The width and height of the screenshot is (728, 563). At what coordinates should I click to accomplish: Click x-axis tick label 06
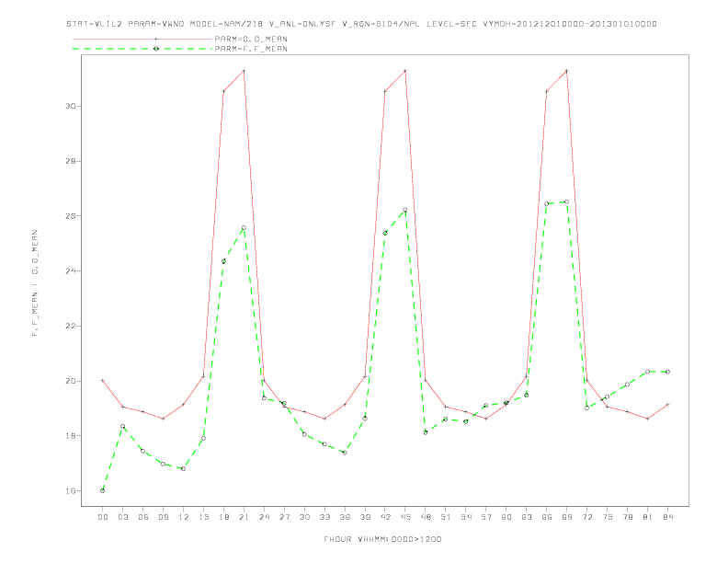coord(143,517)
